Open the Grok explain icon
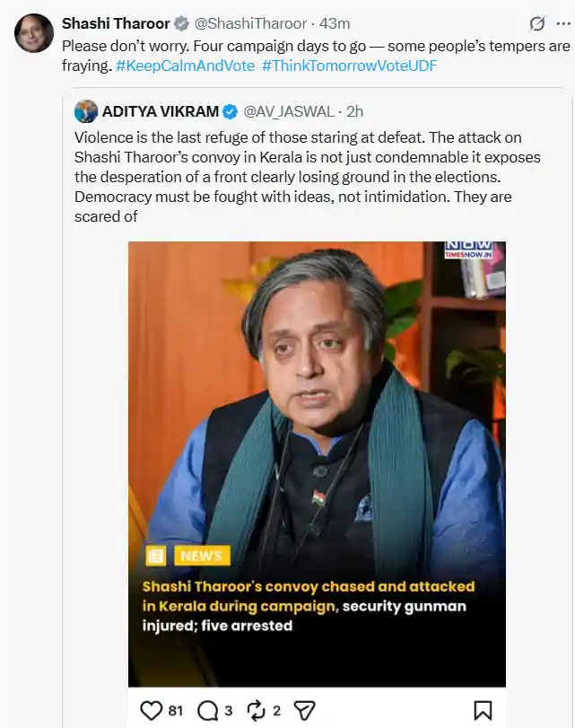The height and width of the screenshot is (728, 575). [x=537, y=23]
